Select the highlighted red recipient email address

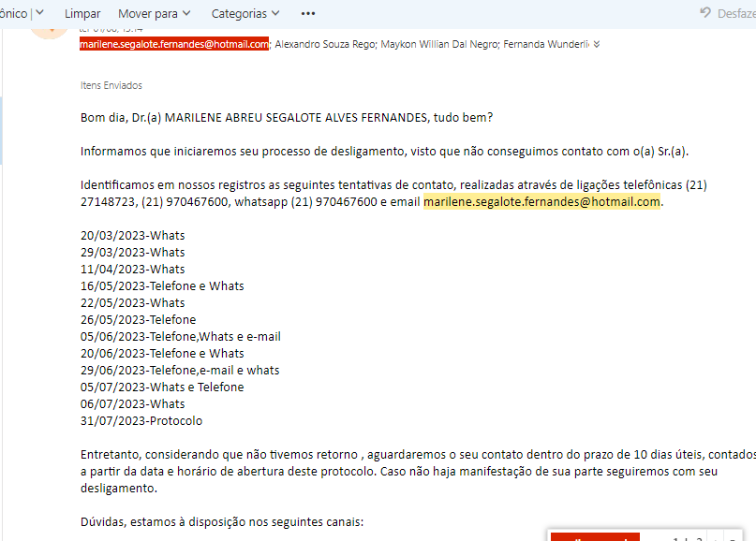click(174, 44)
